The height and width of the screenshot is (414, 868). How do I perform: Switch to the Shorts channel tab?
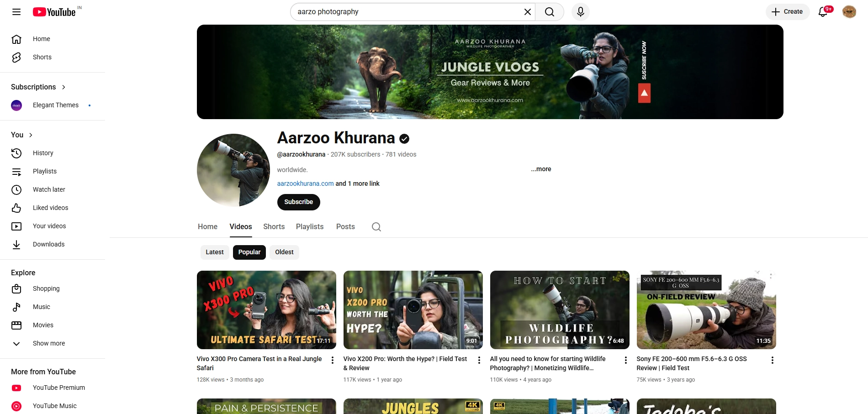(274, 227)
